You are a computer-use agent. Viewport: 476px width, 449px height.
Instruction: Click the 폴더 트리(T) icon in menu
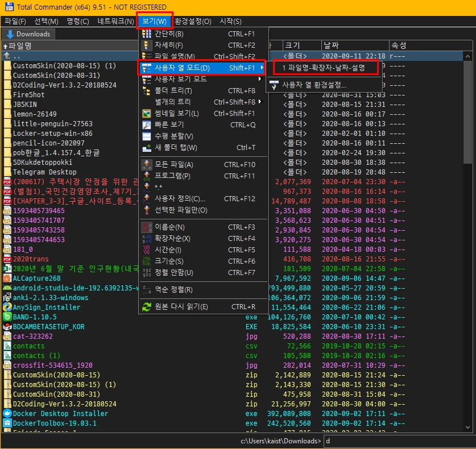pyautogui.click(x=147, y=91)
